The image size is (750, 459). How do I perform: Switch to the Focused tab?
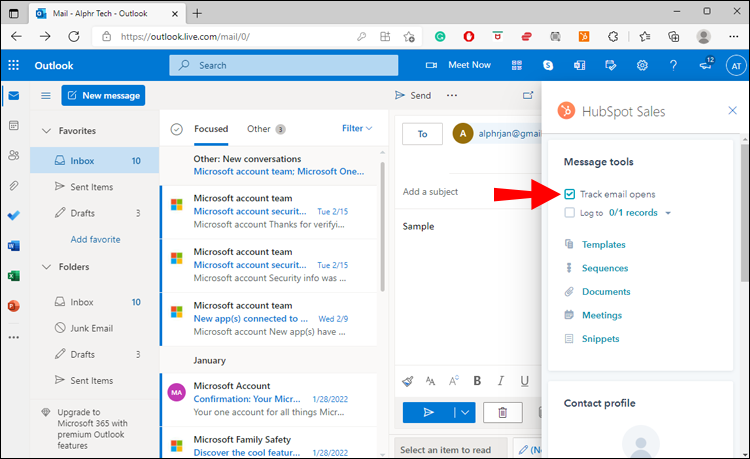click(211, 129)
